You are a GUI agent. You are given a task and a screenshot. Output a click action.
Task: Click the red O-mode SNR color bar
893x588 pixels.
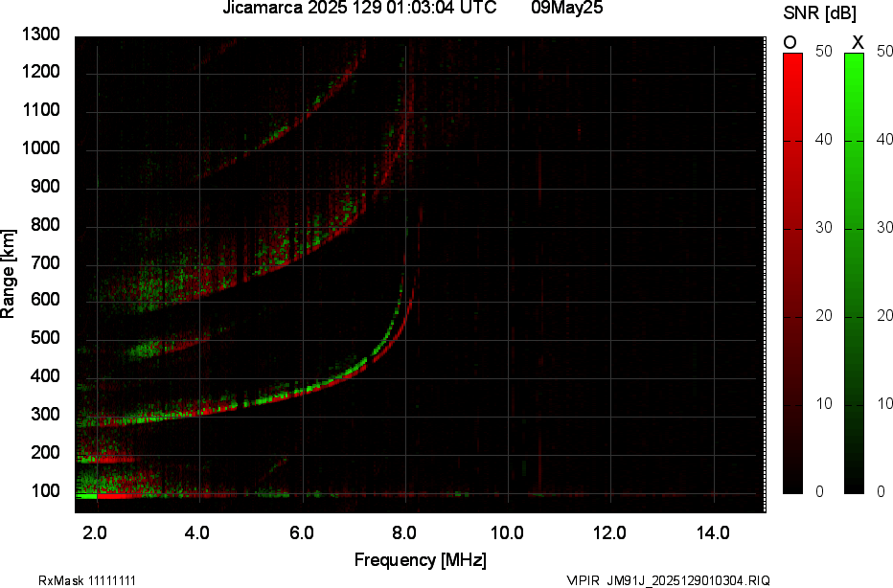[x=792, y=273]
